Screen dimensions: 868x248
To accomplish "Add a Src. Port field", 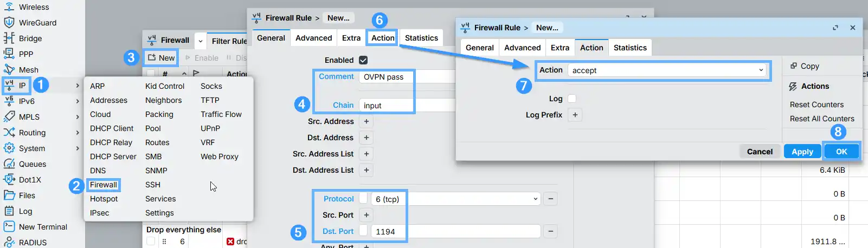I will pyautogui.click(x=367, y=215).
